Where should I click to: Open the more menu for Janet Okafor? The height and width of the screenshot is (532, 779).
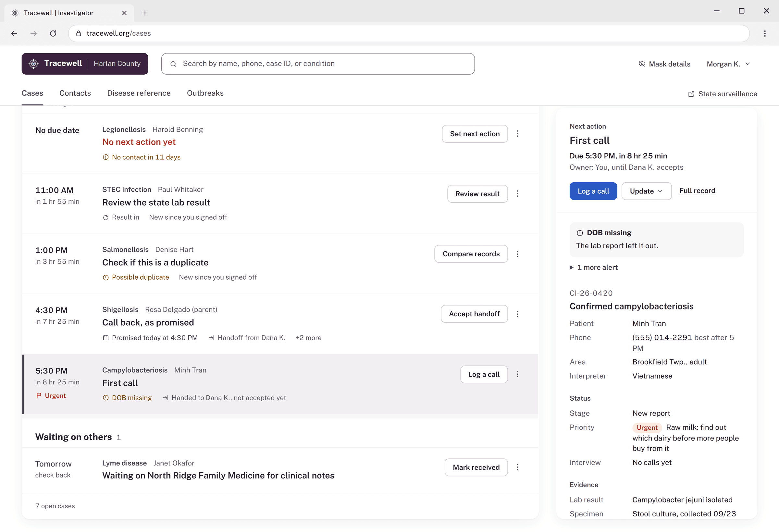point(517,467)
